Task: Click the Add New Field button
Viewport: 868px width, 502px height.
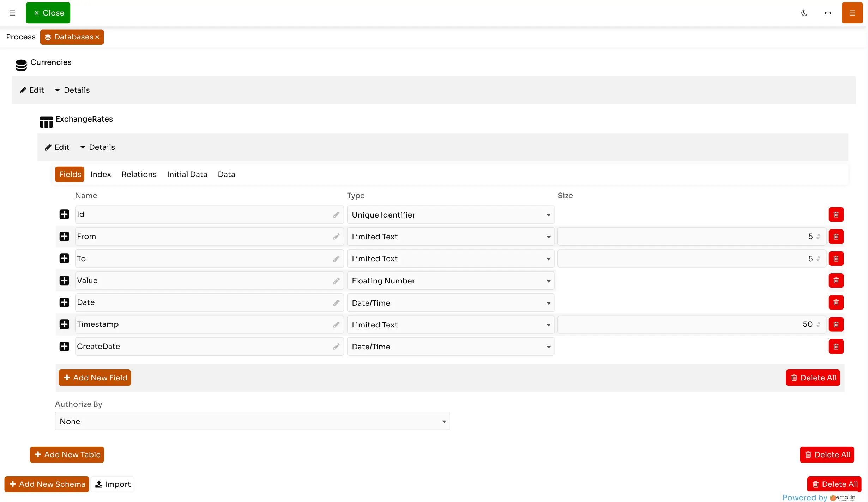Action: click(x=95, y=378)
